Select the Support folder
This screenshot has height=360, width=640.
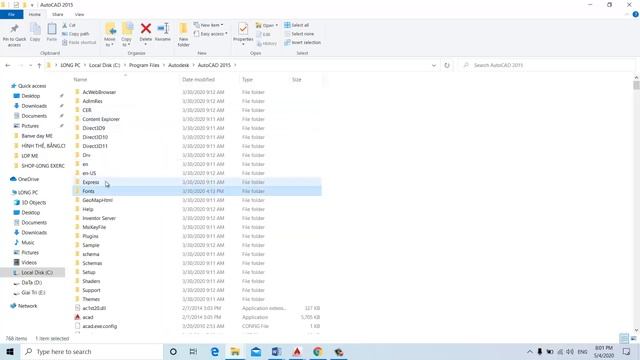pyautogui.click(x=91, y=290)
